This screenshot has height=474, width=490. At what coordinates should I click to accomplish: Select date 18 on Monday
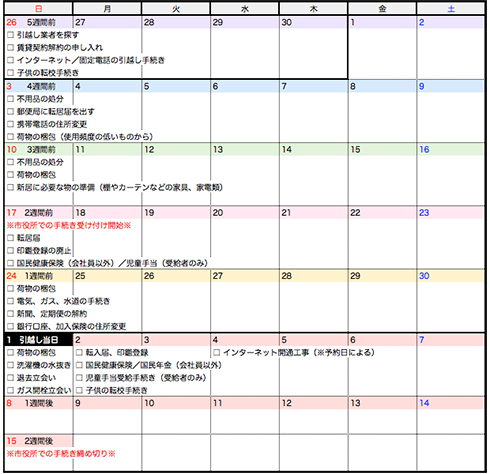tap(80, 213)
